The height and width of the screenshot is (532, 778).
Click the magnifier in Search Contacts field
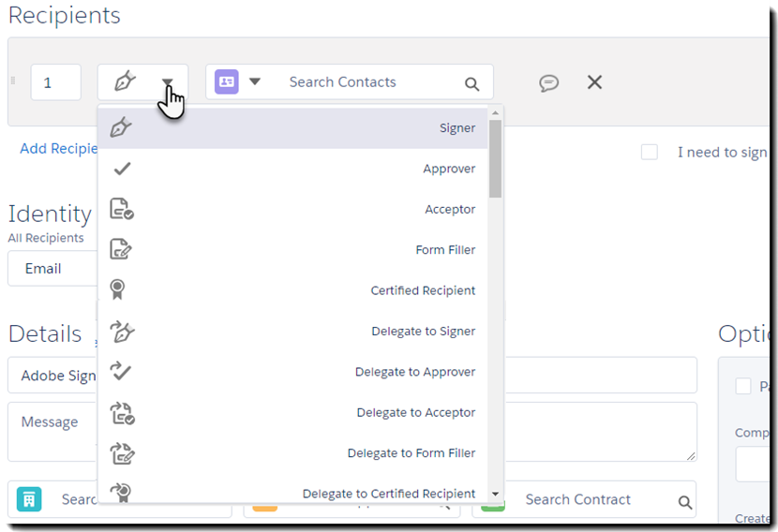tap(472, 83)
